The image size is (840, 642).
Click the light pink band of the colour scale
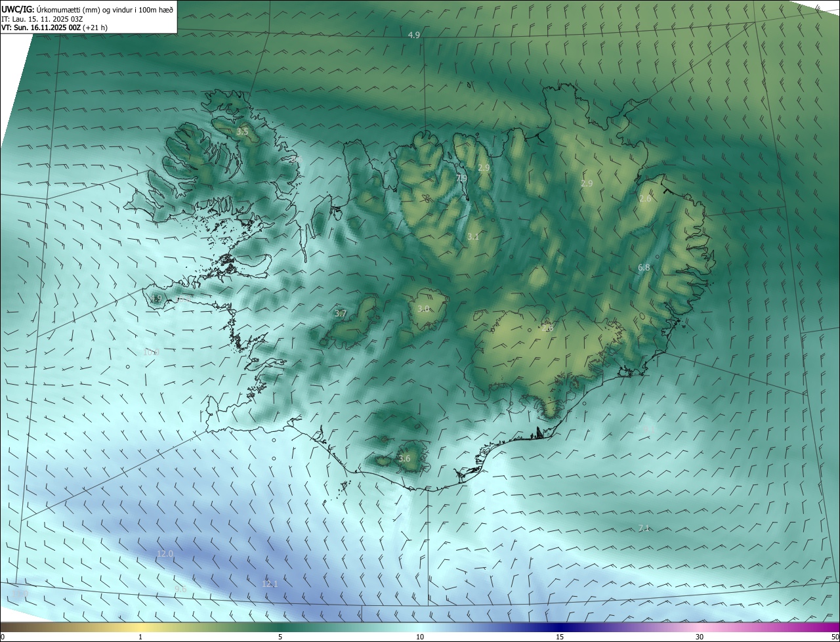(x=700, y=627)
